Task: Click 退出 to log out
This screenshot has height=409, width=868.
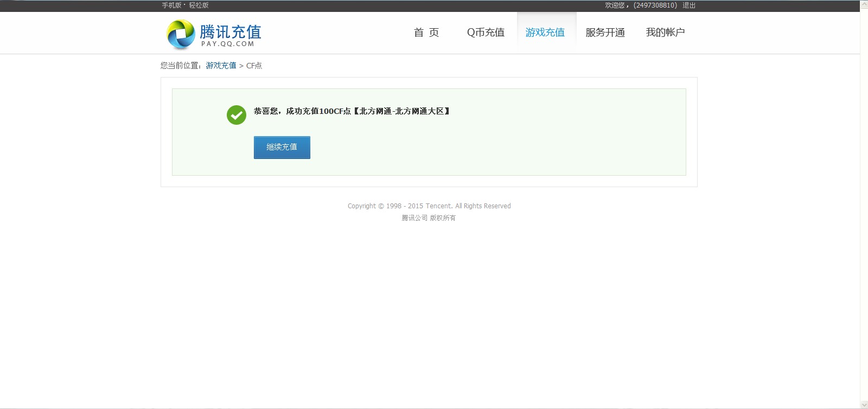Action: pos(689,5)
